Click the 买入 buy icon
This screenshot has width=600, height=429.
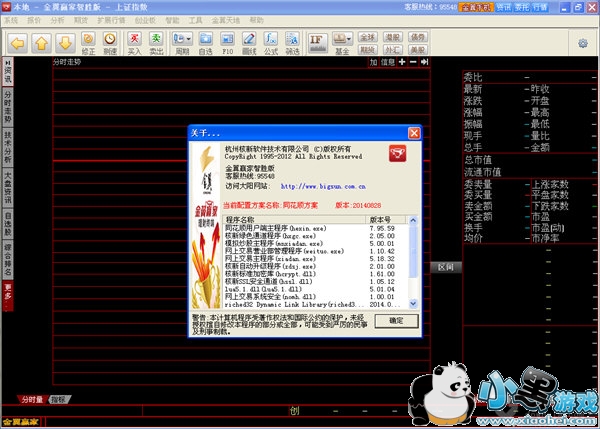[x=134, y=43]
